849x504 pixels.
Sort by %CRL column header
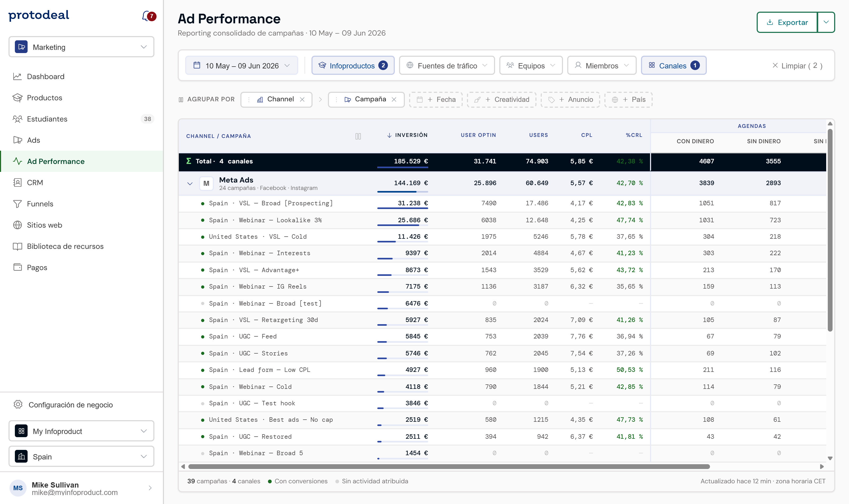tap(634, 135)
